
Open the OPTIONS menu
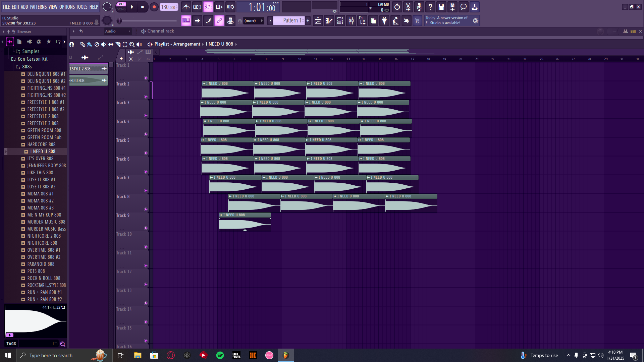67,7
